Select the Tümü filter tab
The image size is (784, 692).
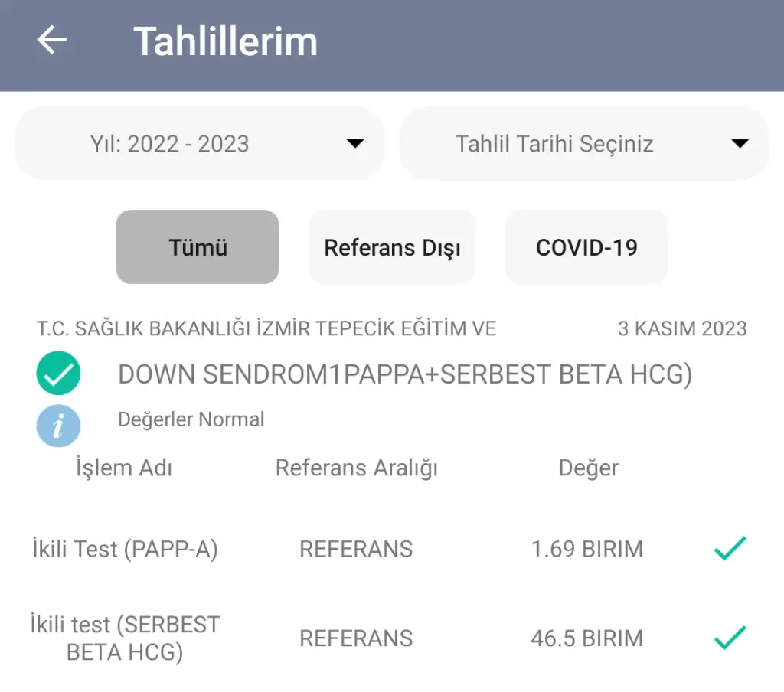coord(198,247)
